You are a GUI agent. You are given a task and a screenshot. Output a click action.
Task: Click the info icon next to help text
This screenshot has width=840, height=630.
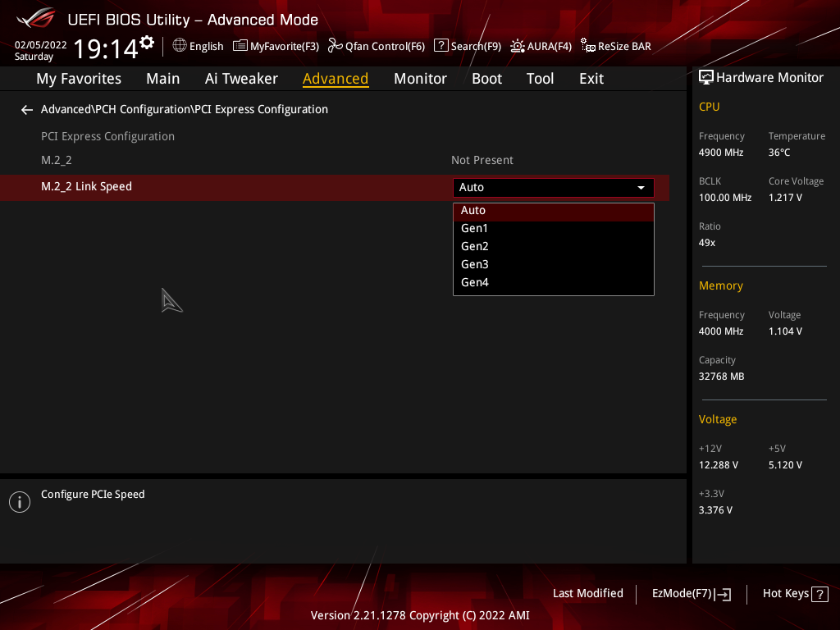20,502
